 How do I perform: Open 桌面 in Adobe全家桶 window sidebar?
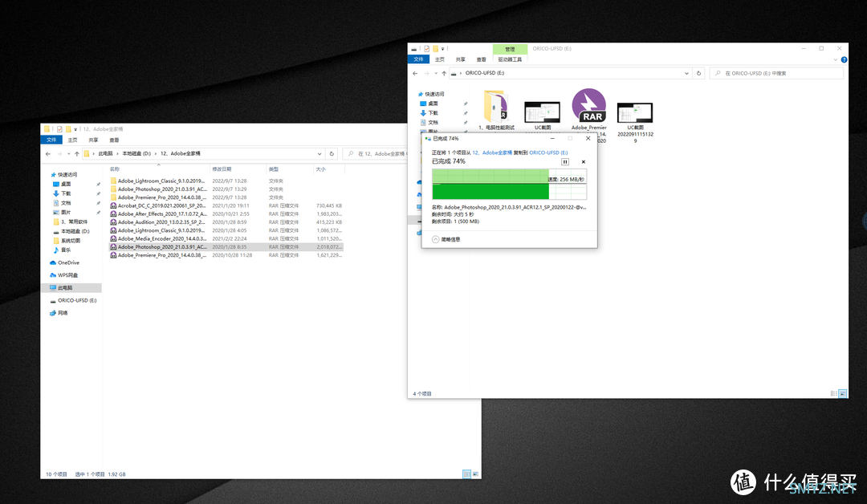66,184
